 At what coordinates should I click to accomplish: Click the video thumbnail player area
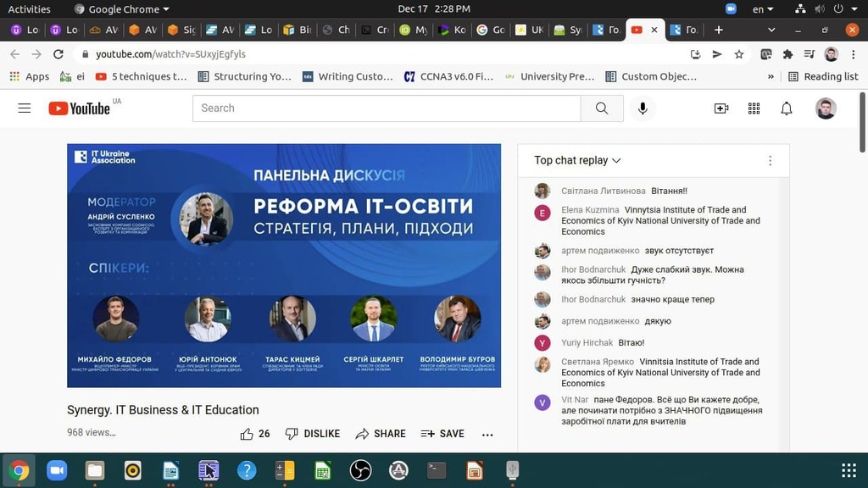(284, 265)
